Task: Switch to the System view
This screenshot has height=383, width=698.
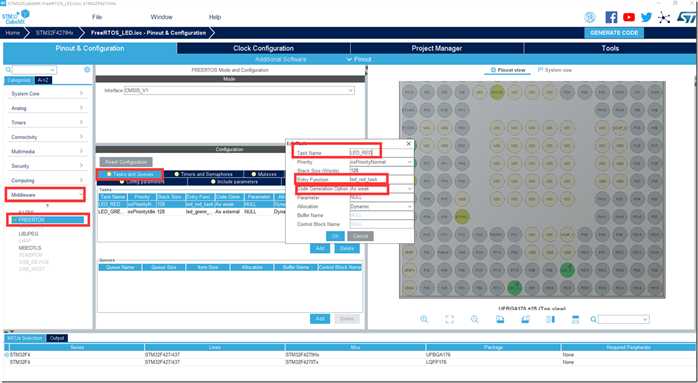Action: [555, 70]
